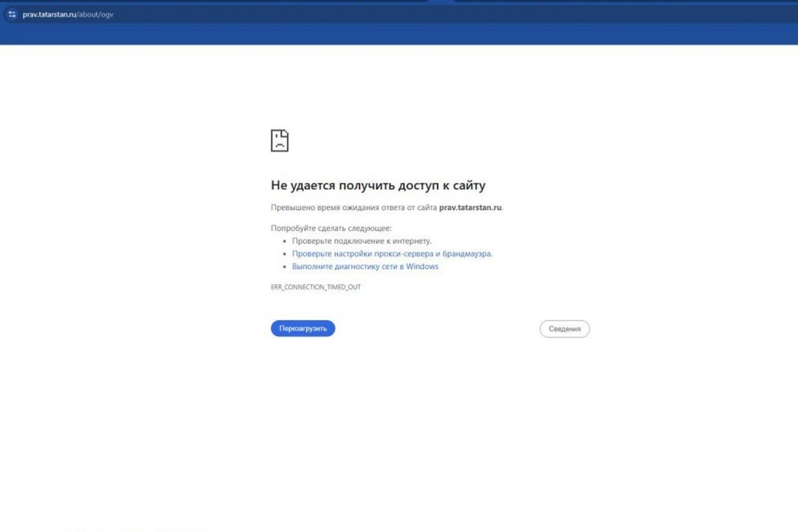Click empty blue bar beneath address bar

coord(399,34)
